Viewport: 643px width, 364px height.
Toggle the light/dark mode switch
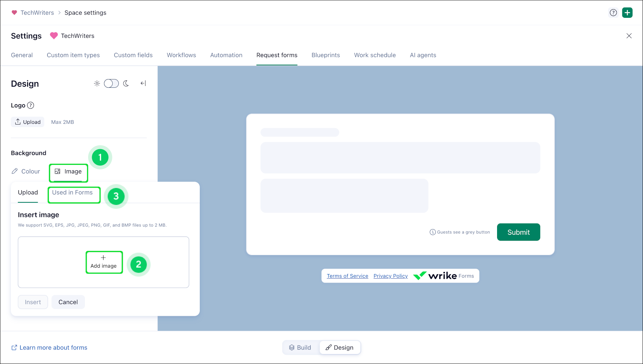pos(111,84)
